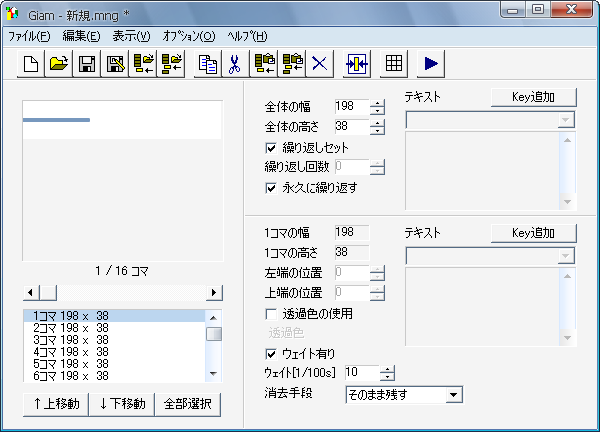Open the 表示(V) menu
Viewport: 600px width, 432px height.
click(131, 36)
